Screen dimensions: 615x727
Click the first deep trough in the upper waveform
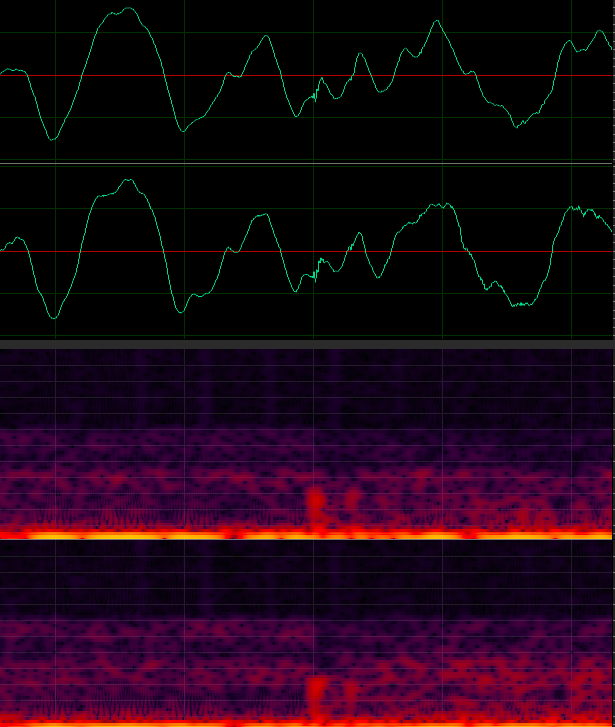53,138
